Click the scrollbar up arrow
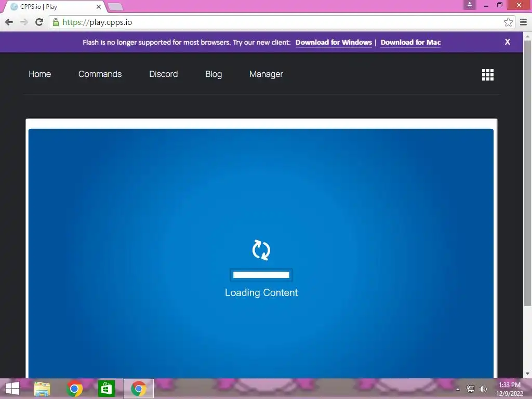This screenshot has width=532, height=399. 527,35
